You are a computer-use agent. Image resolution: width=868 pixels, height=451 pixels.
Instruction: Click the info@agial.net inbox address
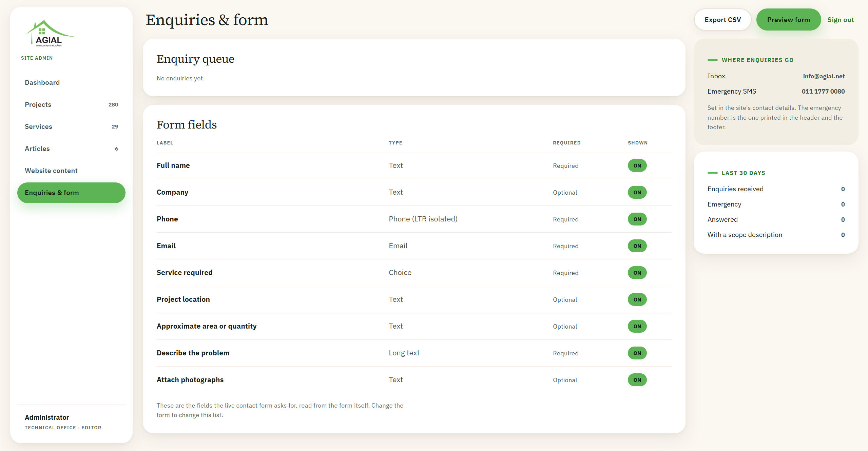(824, 76)
